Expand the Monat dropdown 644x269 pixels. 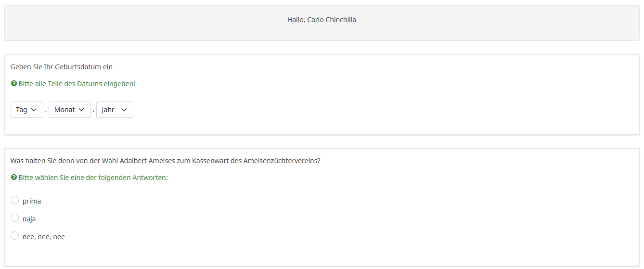(69, 110)
